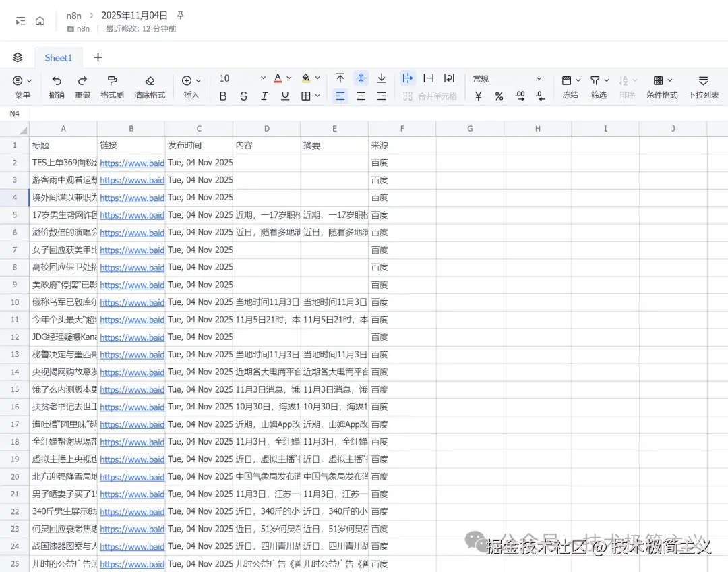Apply strikethrough formatting
The width and height of the screenshot is (728, 572).
(x=244, y=96)
